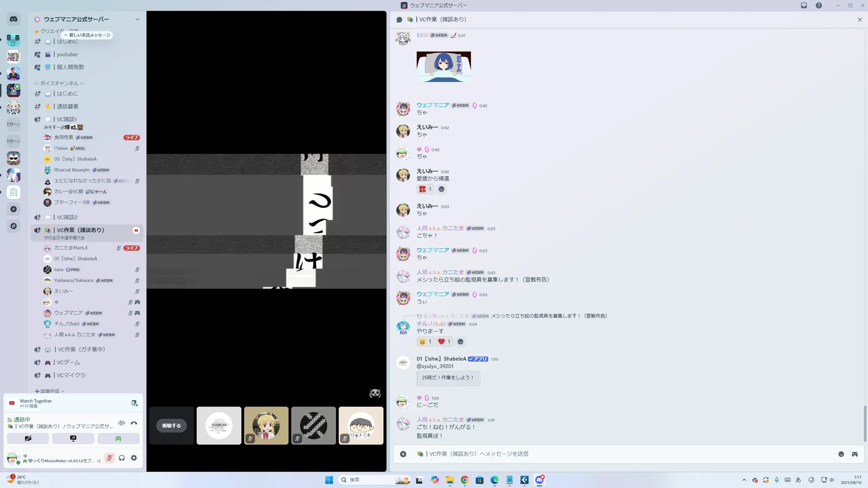Disconnect from voice call icon
This screenshot has height=488, width=868.
(x=134, y=423)
